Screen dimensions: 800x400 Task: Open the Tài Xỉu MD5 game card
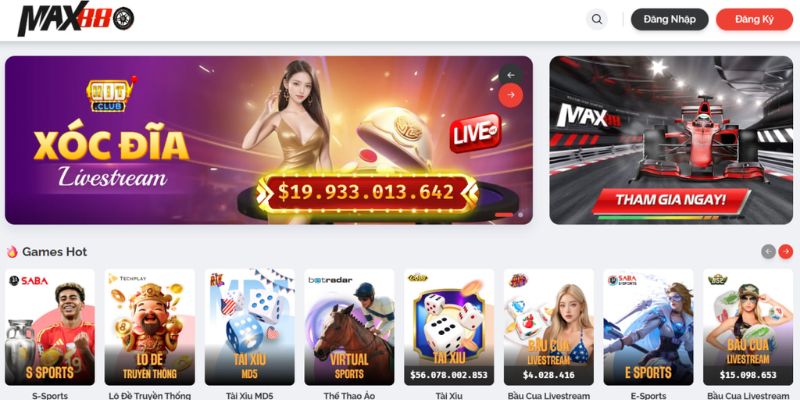(x=250, y=327)
